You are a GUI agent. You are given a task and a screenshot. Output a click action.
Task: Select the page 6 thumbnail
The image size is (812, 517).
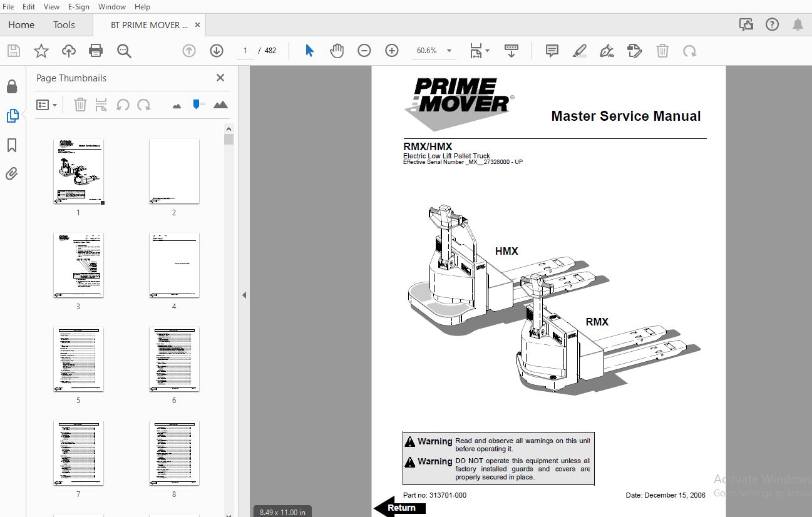[x=174, y=359]
